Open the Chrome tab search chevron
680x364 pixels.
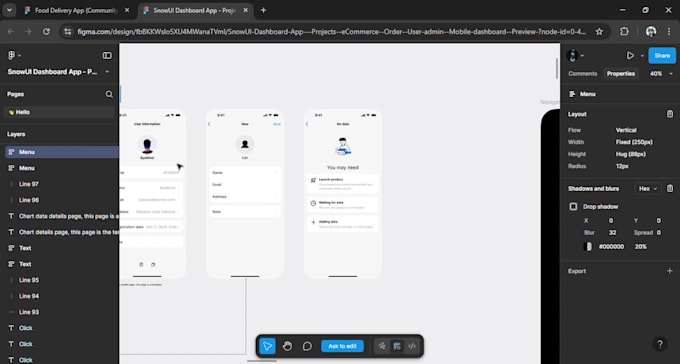click(9, 10)
